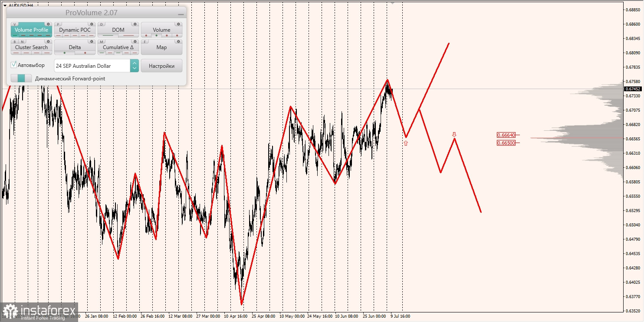This screenshot has width=644, height=322.
Task: Click the V hotkey tag on Volume Profile
Action: point(15,24)
